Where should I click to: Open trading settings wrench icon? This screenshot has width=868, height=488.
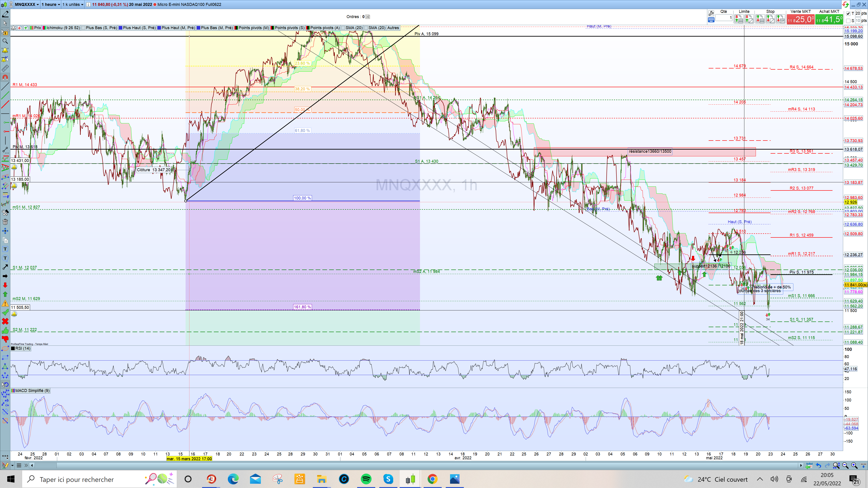(x=711, y=13)
